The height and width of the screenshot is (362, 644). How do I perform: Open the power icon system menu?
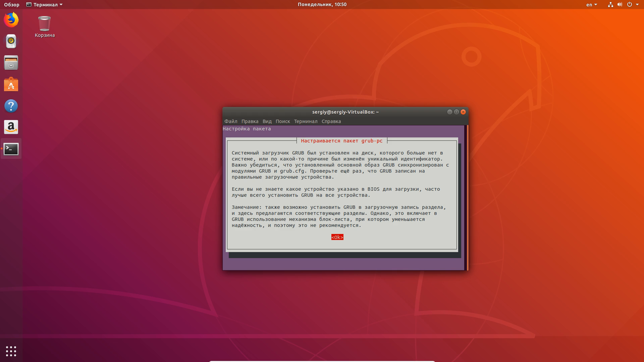(x=630, y=5)
